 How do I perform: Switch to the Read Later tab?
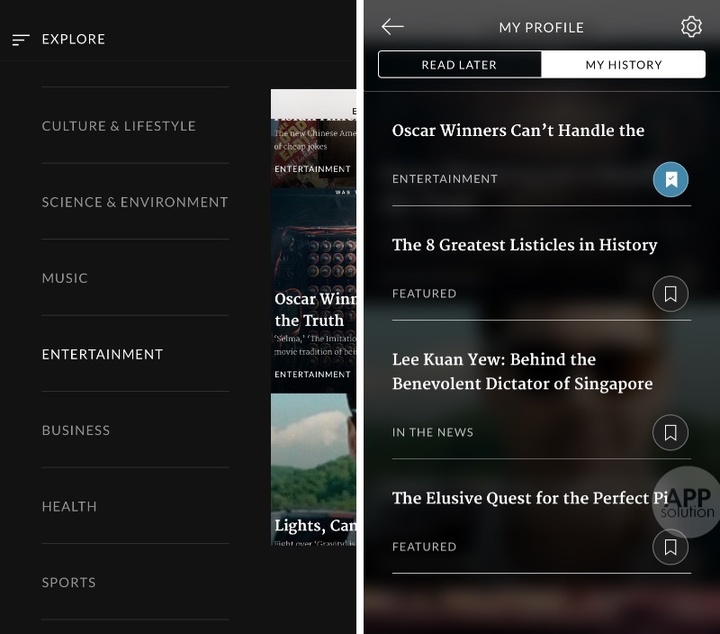[x=459, y=65]
